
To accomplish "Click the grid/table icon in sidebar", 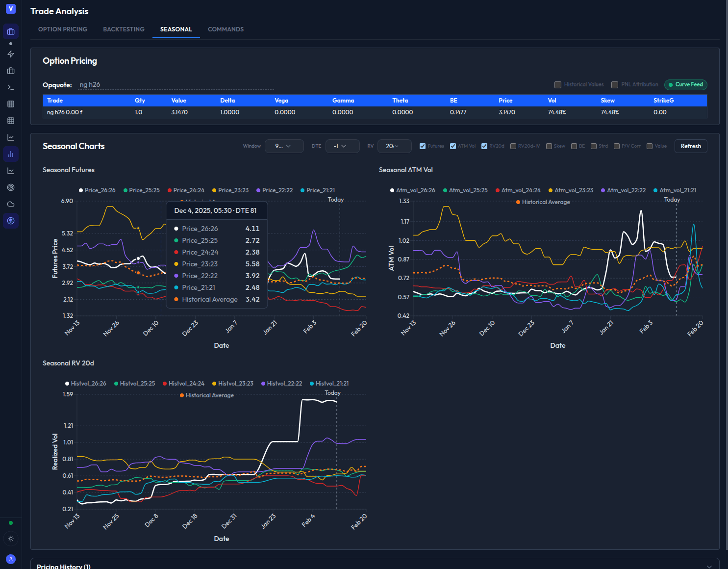I will (11, 103).
